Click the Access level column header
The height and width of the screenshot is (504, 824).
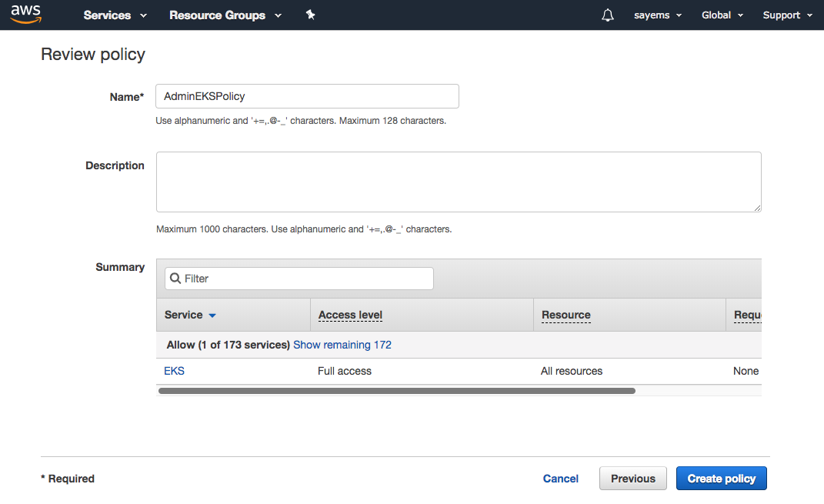[x=350, y=315]
